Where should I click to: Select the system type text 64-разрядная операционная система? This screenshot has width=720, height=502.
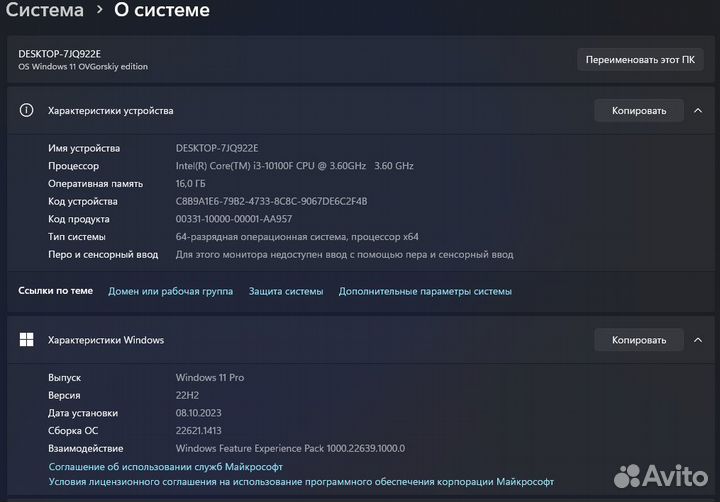(297, 237)
